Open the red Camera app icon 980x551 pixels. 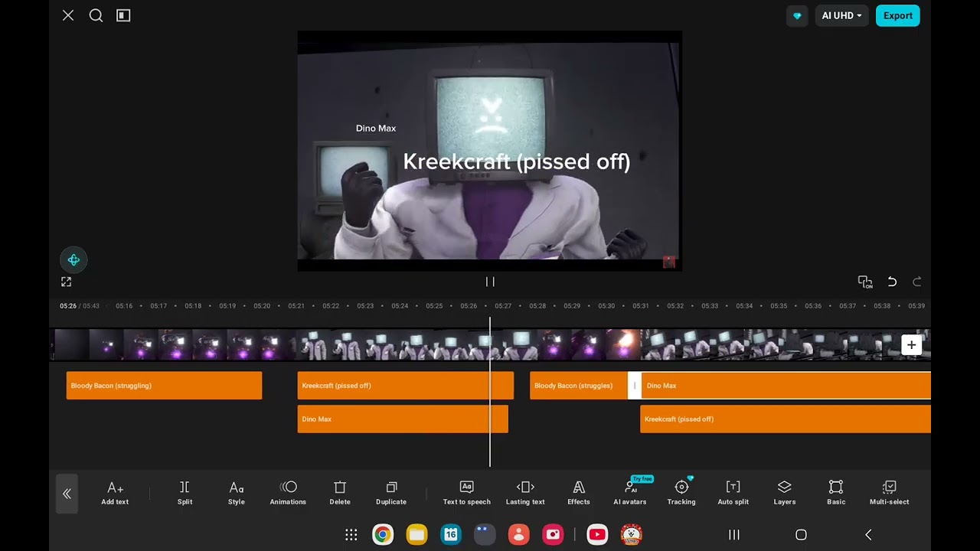[553, 535]
